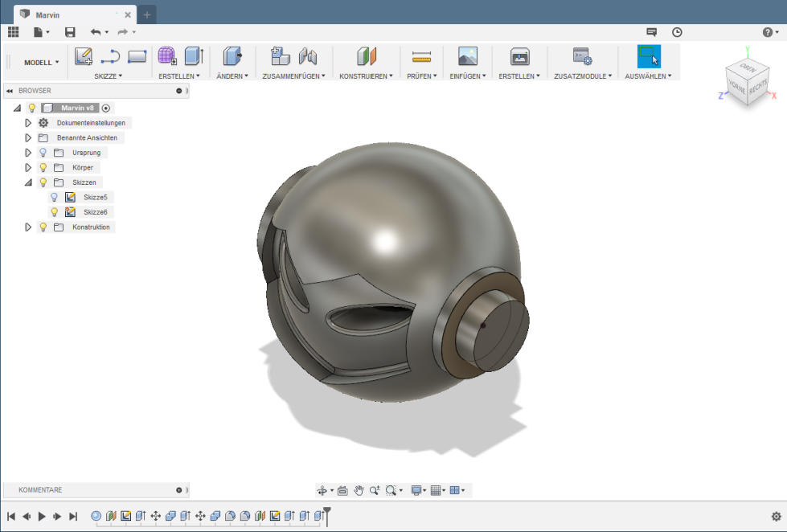Click the Undo arrow

coord(96,32)
